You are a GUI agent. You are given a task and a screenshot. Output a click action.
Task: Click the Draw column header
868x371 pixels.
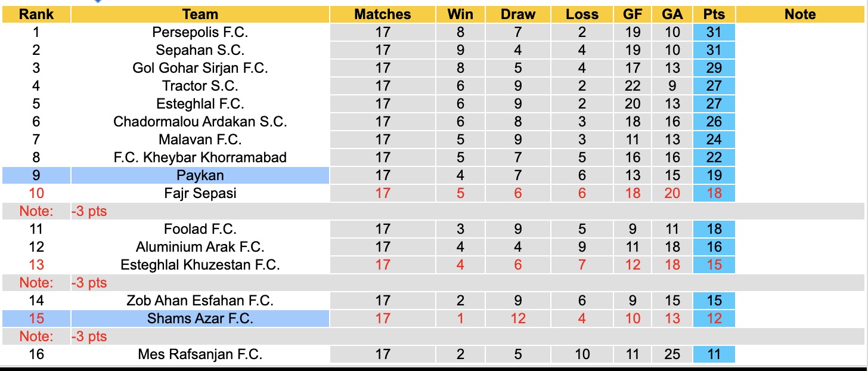click(x=517, y=14)
